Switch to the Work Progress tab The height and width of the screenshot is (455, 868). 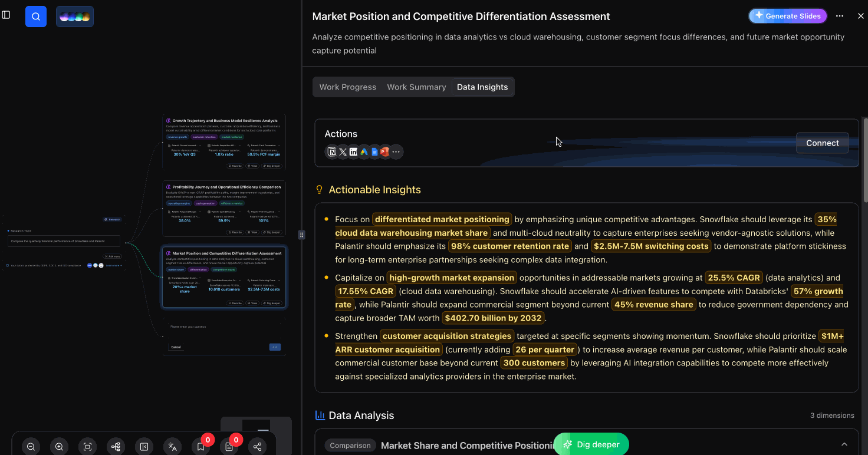347,87
